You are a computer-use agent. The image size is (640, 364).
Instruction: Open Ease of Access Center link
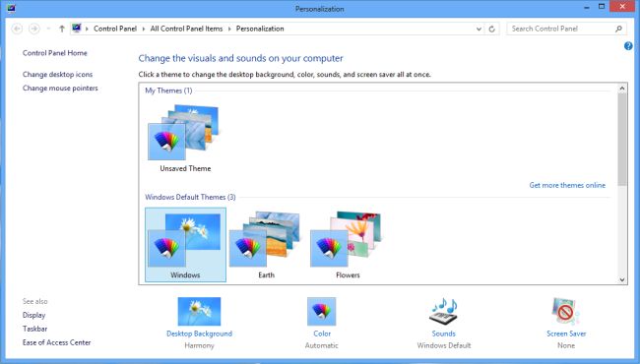point(57,342)
